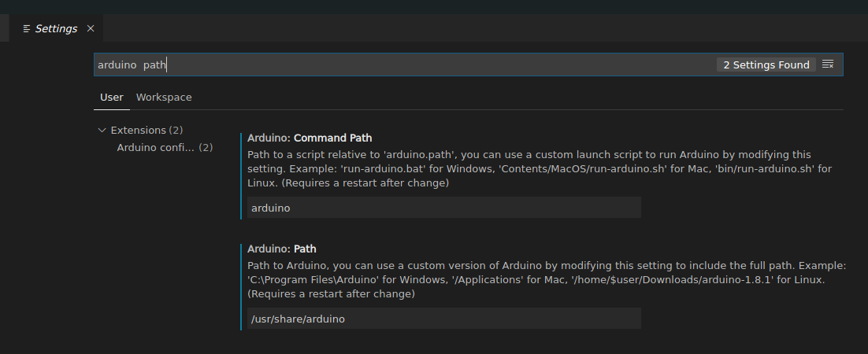Edit the Command Path value field
Screen dimensions: 868x354
tap(444, 208)
